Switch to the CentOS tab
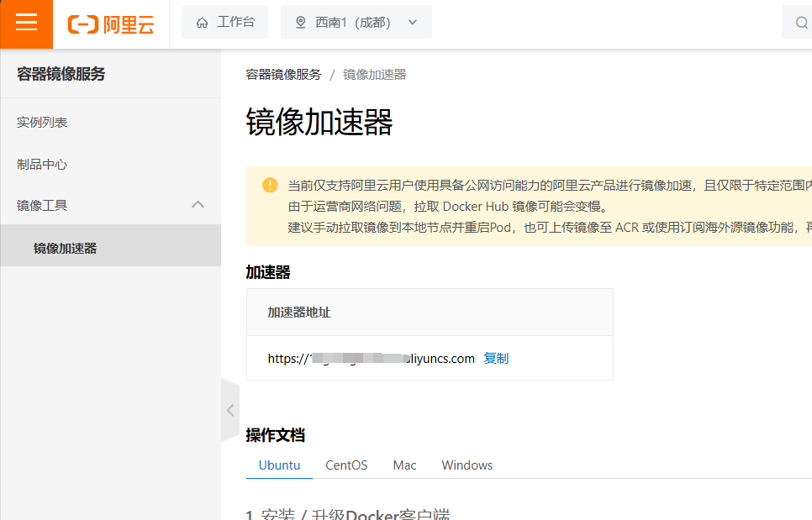 [x=346, y=465]
